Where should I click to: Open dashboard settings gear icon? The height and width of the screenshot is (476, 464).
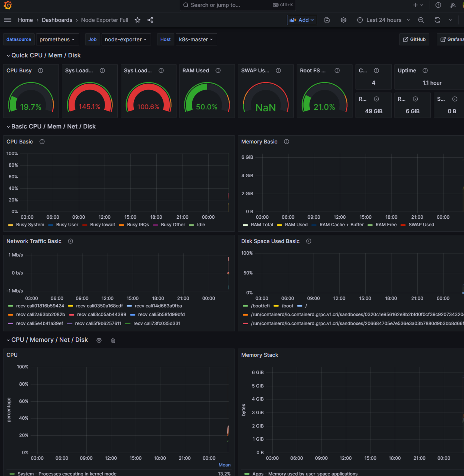[x=343, y=20]
